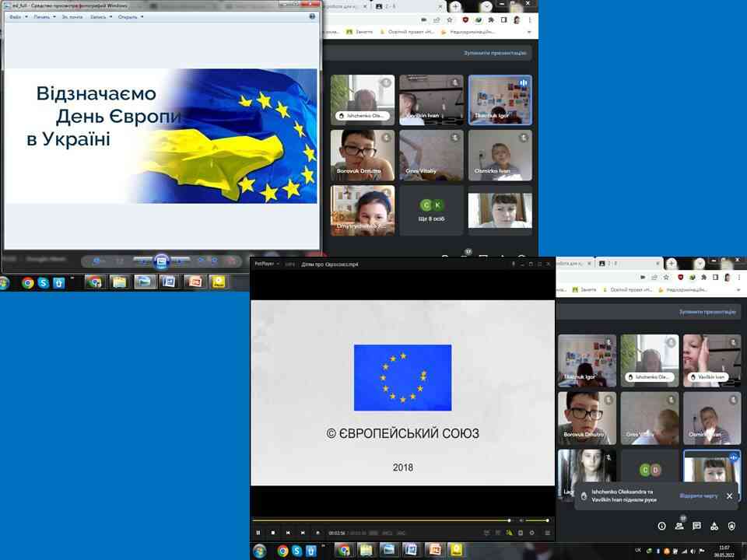Open new tab in upper Chrome window
Viewport: 747px width, 560px height.
(x=455, y=6)
